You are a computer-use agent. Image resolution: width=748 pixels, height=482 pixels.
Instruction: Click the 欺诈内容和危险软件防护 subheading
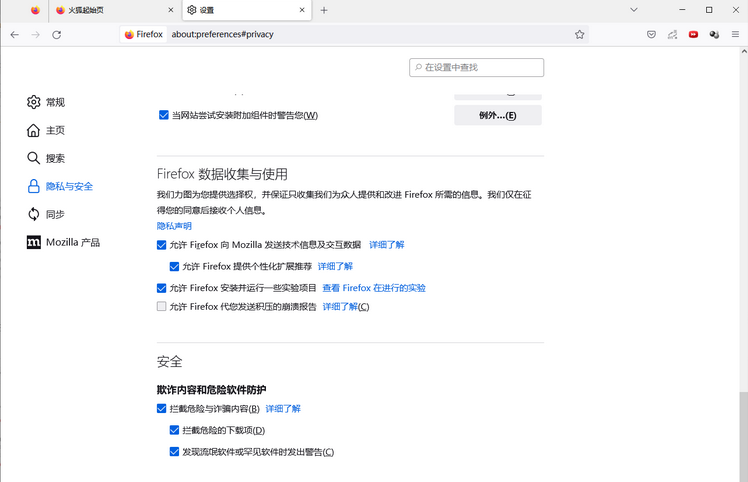coord(211,389)
